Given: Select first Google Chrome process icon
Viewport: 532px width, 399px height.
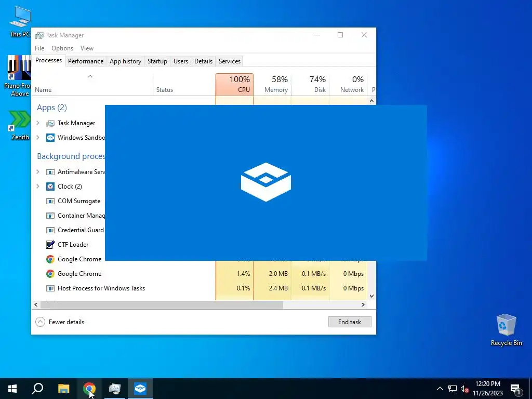Looking at the screenshot, I should (x=50, y=259).
